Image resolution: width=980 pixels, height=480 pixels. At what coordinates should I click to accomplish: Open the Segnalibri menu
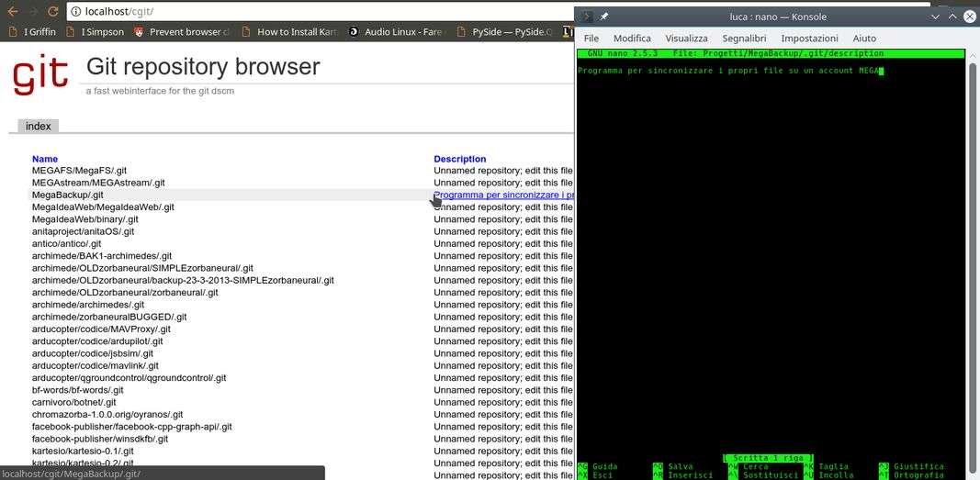[x=744, y=39]
